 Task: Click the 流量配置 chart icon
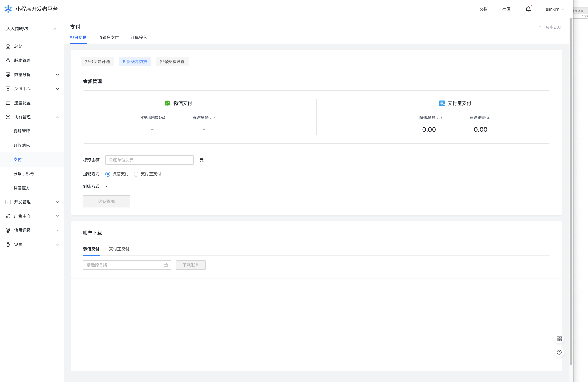click(8, 103)
